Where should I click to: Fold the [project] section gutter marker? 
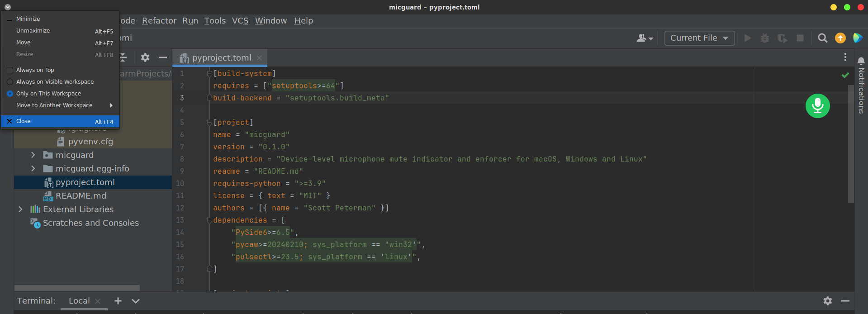pyautogui.click(x=209, y=123)
